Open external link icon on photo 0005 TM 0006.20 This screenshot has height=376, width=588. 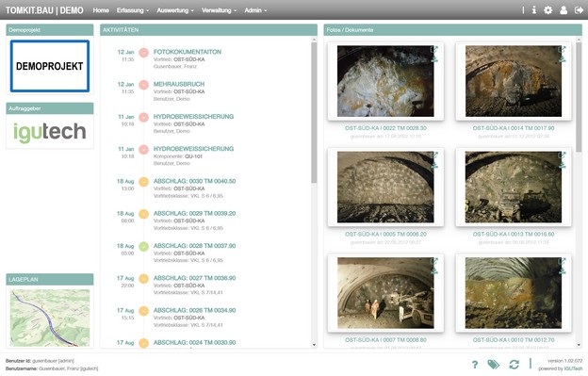click(434, 155)
